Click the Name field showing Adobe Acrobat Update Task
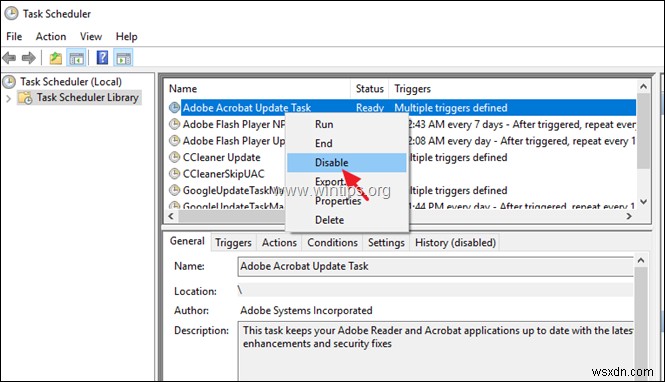This screenshot has height=382, width=665. [x=436, y=266]
